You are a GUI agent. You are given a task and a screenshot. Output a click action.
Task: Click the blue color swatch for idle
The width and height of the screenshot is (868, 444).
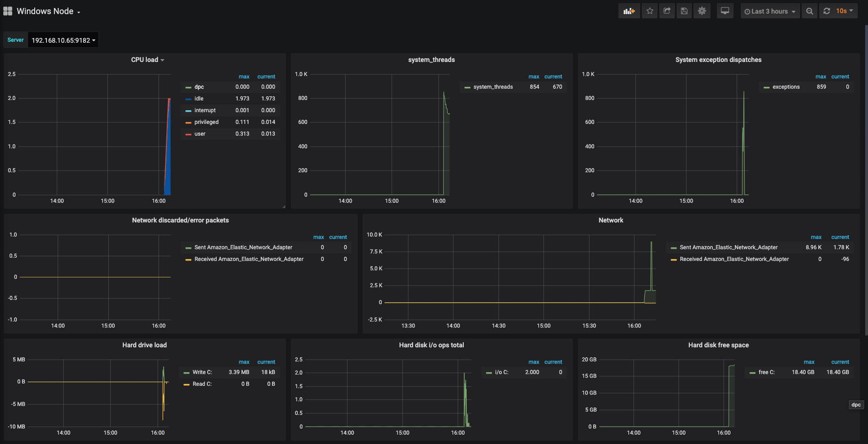[x=189, y=99]
